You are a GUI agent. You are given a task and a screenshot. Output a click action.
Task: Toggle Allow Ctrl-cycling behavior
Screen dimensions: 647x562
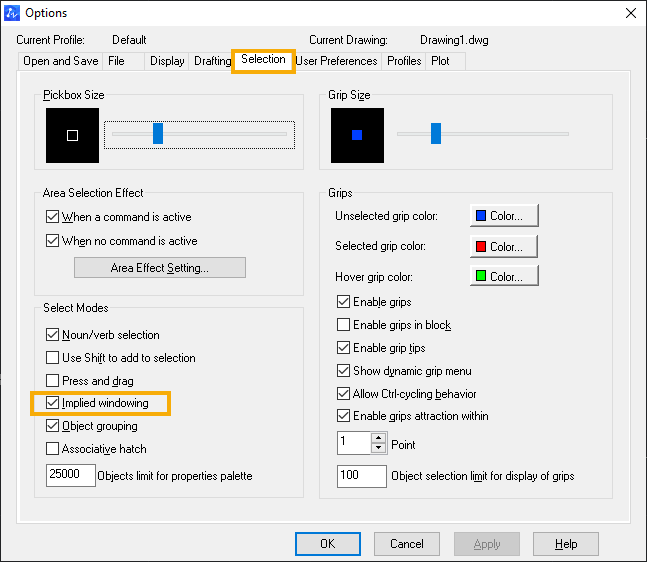343,394
